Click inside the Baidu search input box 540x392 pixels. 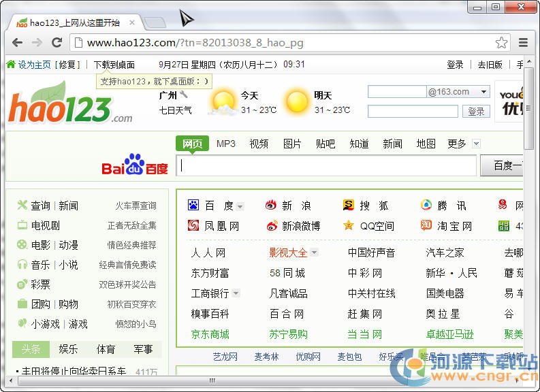point(327,165)
